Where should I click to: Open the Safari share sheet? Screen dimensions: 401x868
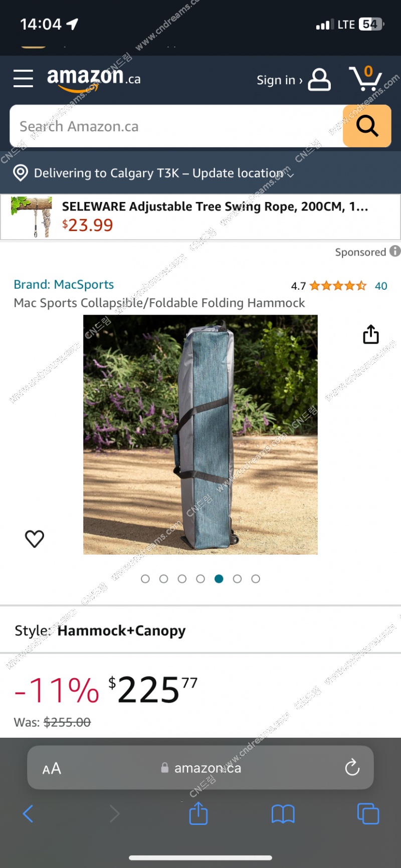pos(198,813)
